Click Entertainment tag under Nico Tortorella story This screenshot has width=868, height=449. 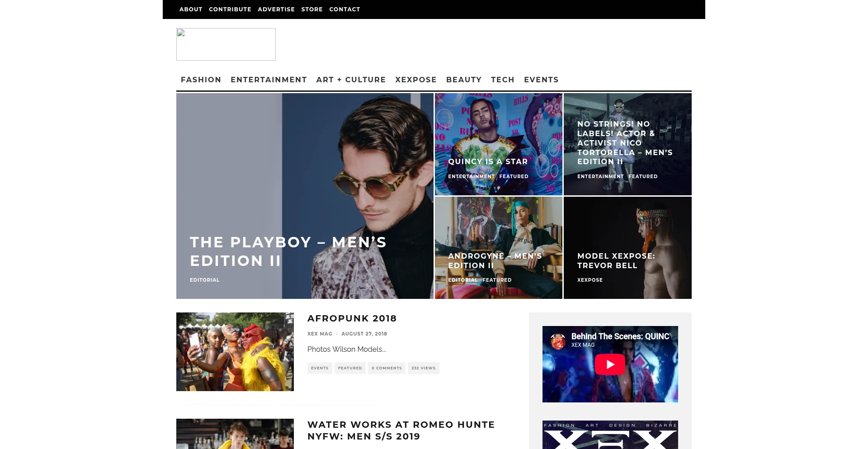tap(600, 176)
